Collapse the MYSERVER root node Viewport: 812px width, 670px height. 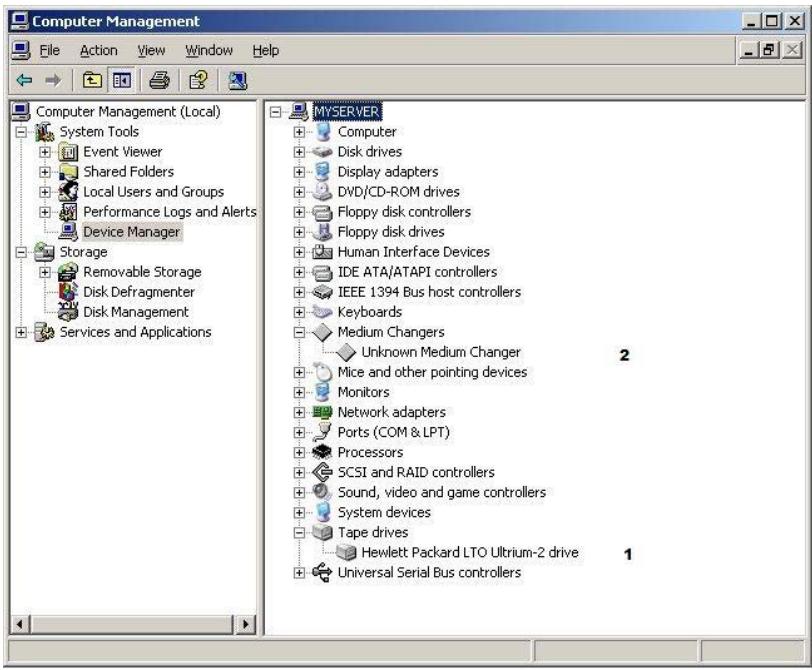pos(276,112)
